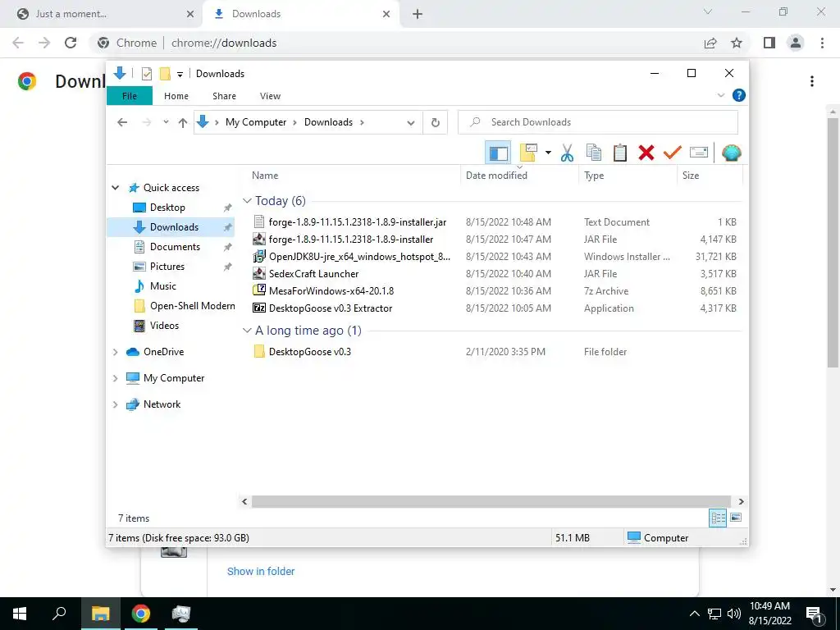Viewport: 840px width, 630px height.
Task: Open the Classic Explorer shell settings icon
Action: (731, 153)
